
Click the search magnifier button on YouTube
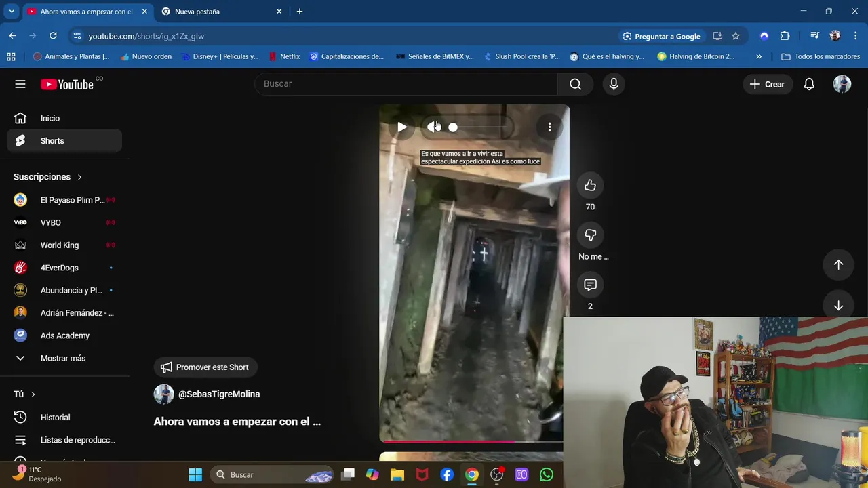[x=575, y=84]
